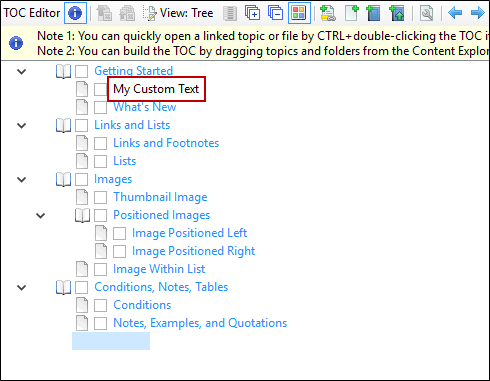Viewport: 490px width, 381px height.
Task: Click the page icon for Links and Footnotes
Action: point(82,143)
